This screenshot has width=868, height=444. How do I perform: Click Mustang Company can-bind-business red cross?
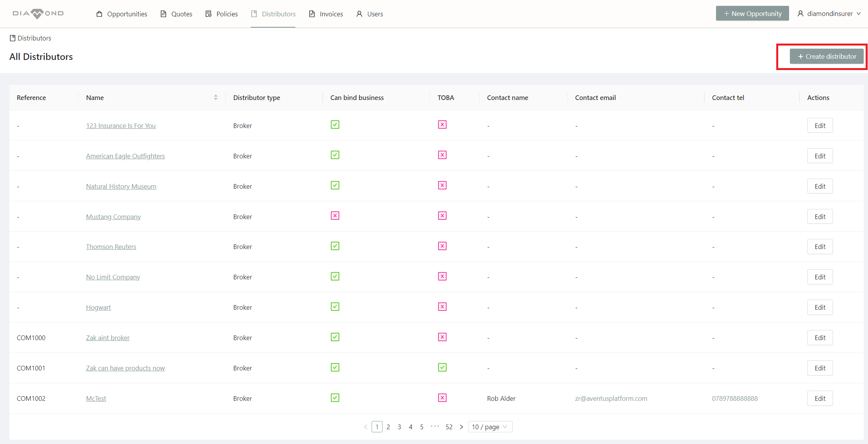coord(335,216)
